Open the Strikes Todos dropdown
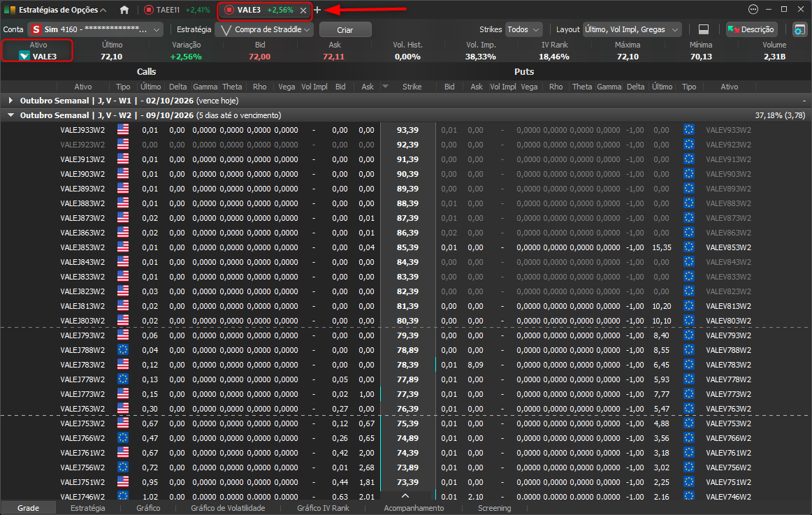The width and height of the screenshot is (812, 515). click(x=523, y=29)
